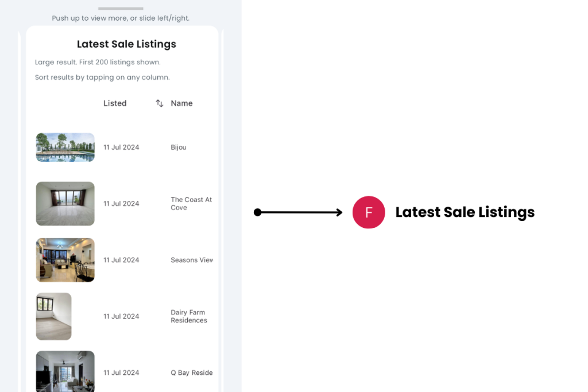This screenshot has width=588, height=392.
Task: Click the bold Latest Sale Listings label
Action: coord(465,212)
